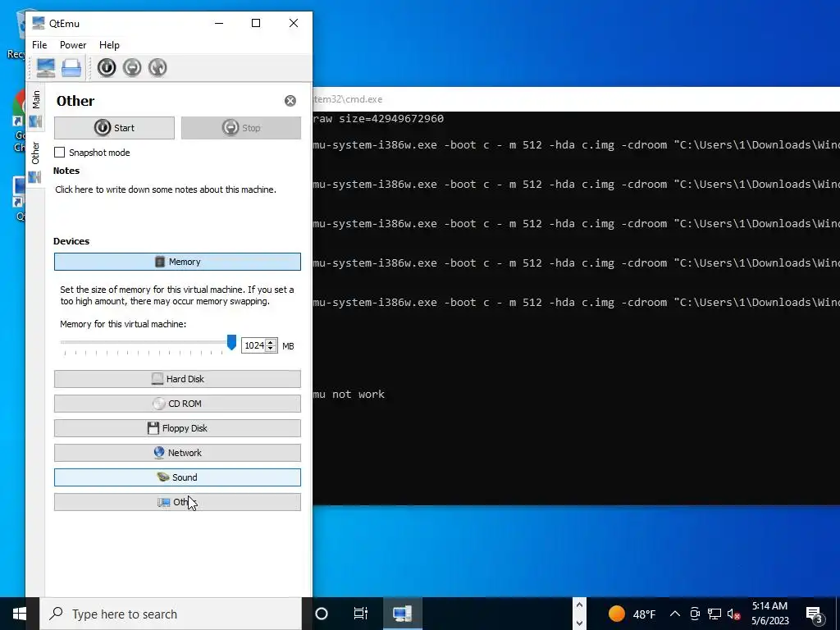
Task: Click the memory slider handle
Action: point(231,342)
